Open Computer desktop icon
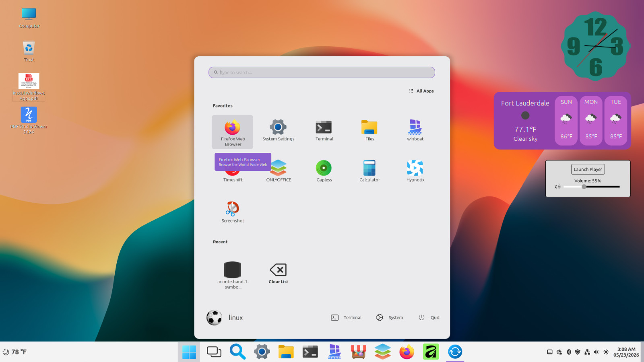Viewport: 644px width, 362px height. pyautogui.click(x=29, y=18)
